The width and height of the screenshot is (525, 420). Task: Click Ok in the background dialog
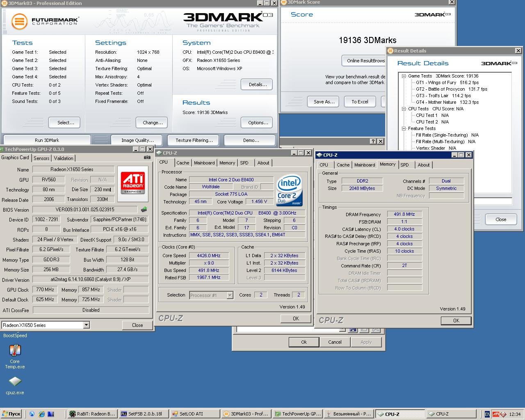[304, 342]
